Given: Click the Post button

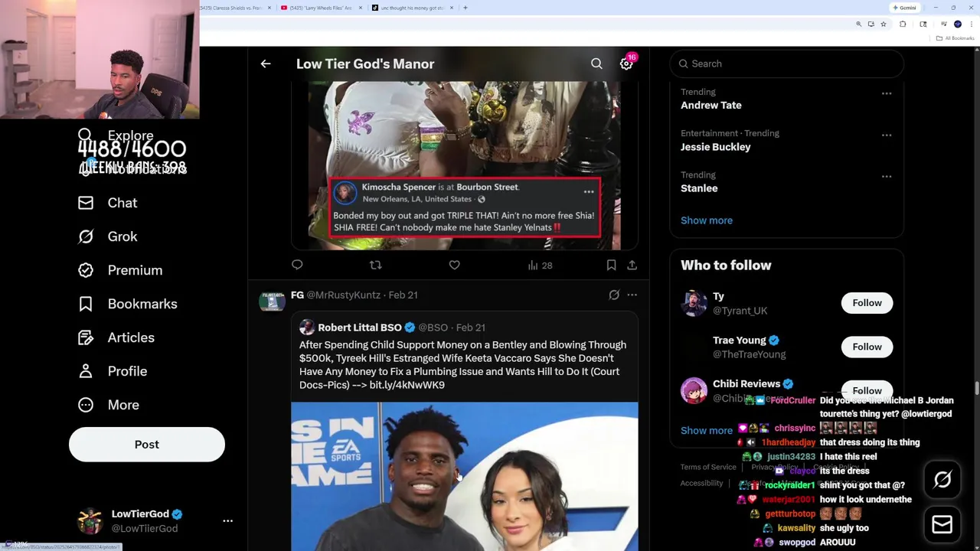Looking at the screenshot, I should tap(147, 445).
